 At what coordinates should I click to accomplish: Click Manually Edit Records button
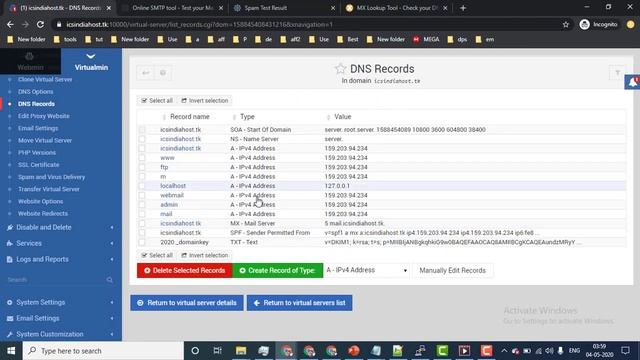pyautogui.click(x=453, y=270)
